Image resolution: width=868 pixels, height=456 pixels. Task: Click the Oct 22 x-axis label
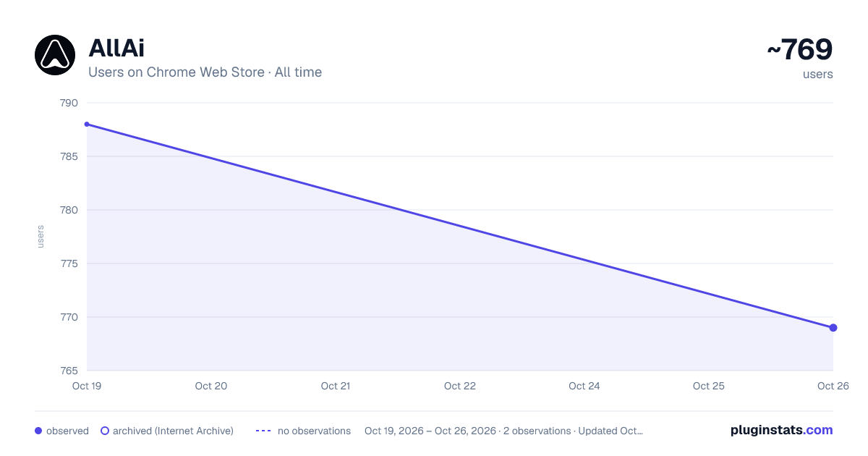tap(460, 386)
